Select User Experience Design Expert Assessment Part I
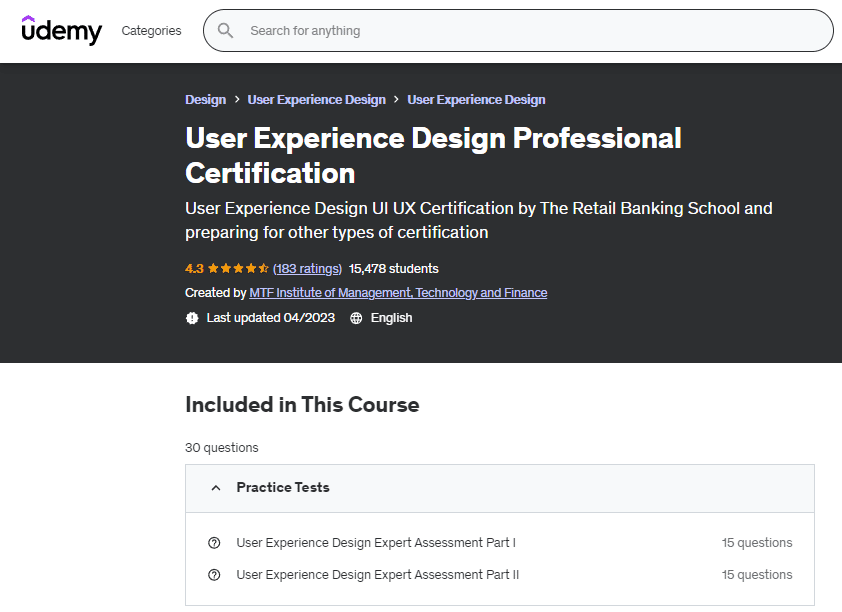The height and width of the screenshot is (612, 842). [x=376, y=543]
